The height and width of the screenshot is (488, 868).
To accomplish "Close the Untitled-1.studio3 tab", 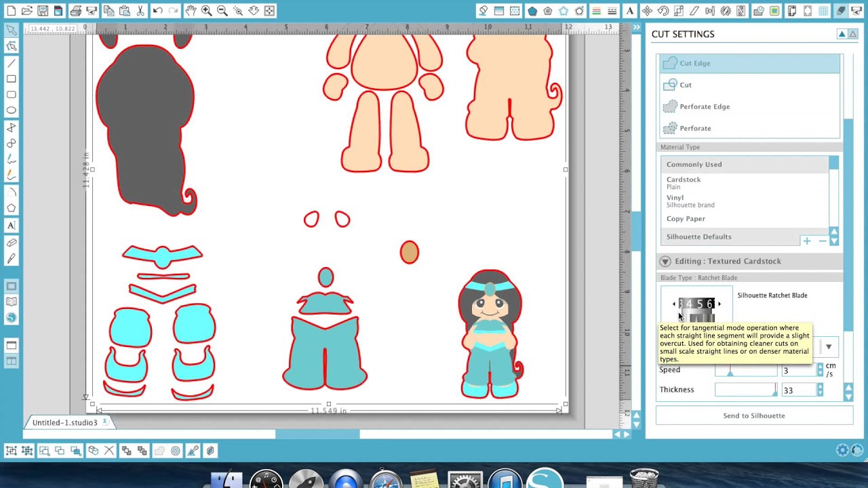I will pos(105,422).
